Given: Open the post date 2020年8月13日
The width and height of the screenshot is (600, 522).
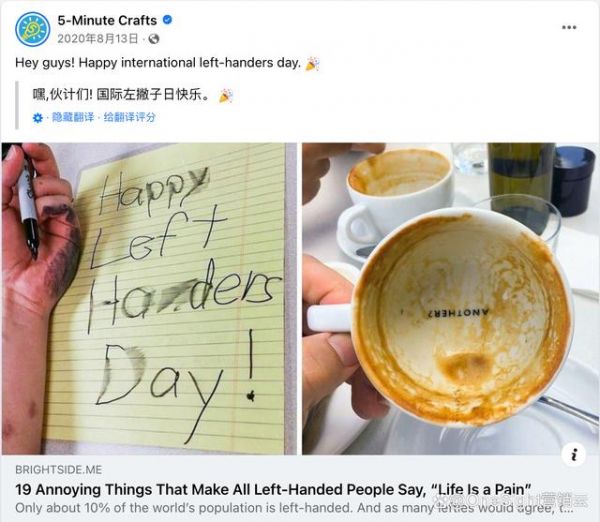Looking at the screenshot, I should pos(98,39).
